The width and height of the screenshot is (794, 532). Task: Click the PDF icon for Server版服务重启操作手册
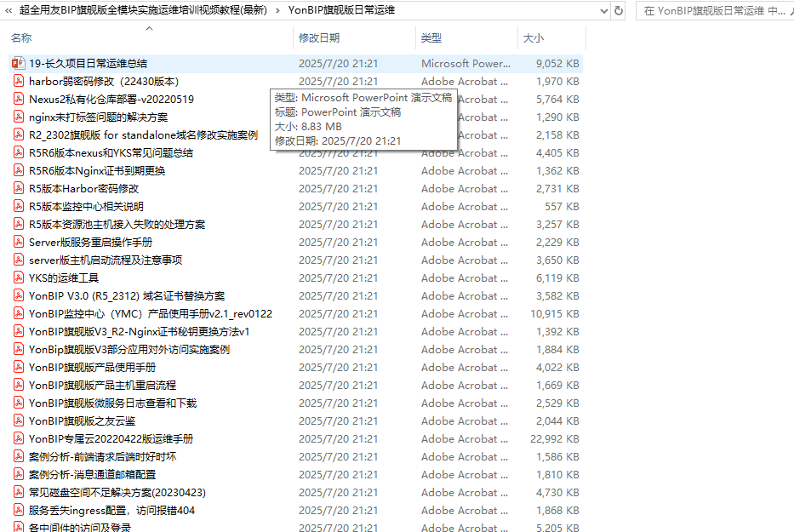pyautogui.click(x=19, y=242)
